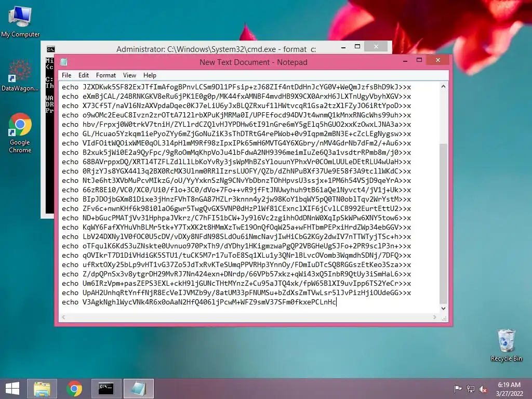Click the line starting "echo hbv/Frpxj0W0trkV7"
Viewport: 532px width, 399px height.
click(236, 125)
